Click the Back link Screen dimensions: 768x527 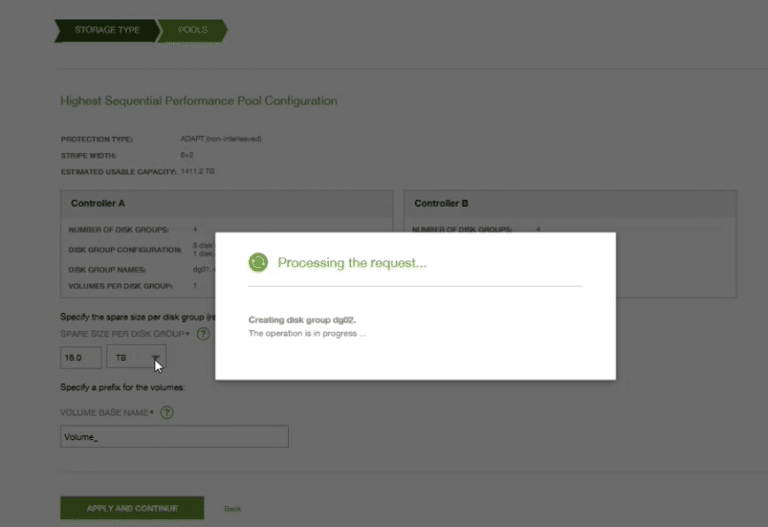(233, 509)
